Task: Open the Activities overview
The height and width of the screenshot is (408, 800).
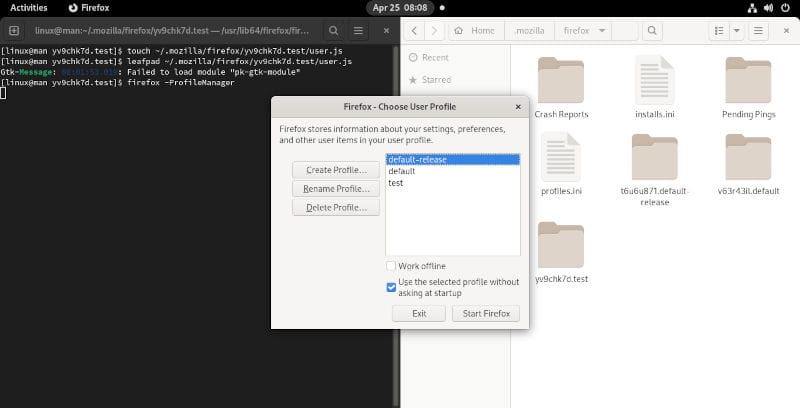Action: pyautogui.click(x=29, y=8)
